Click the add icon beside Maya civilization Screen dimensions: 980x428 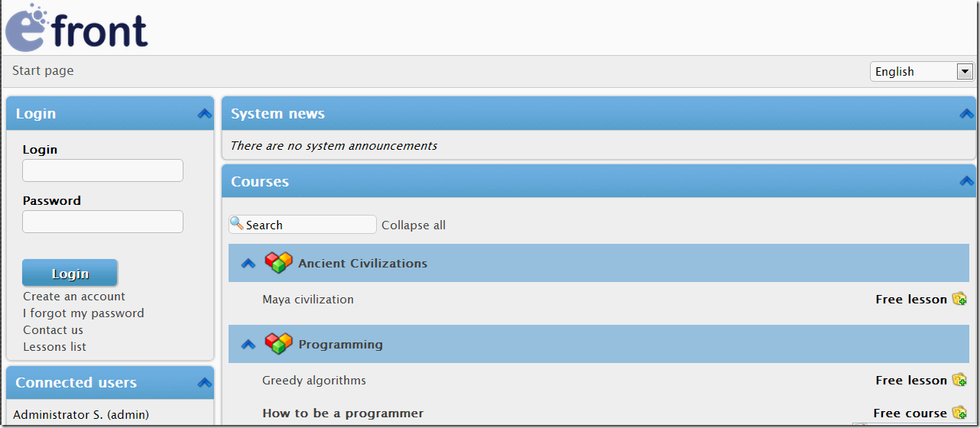[x=959, y=299]
